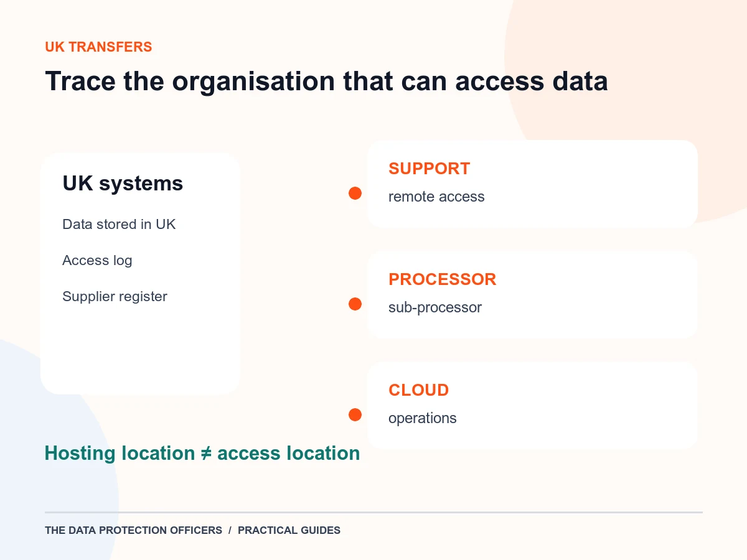Select the 'UK TRANSFERS' heading label
The width and height of the screenshot is (747, 560).
[98, 47]
